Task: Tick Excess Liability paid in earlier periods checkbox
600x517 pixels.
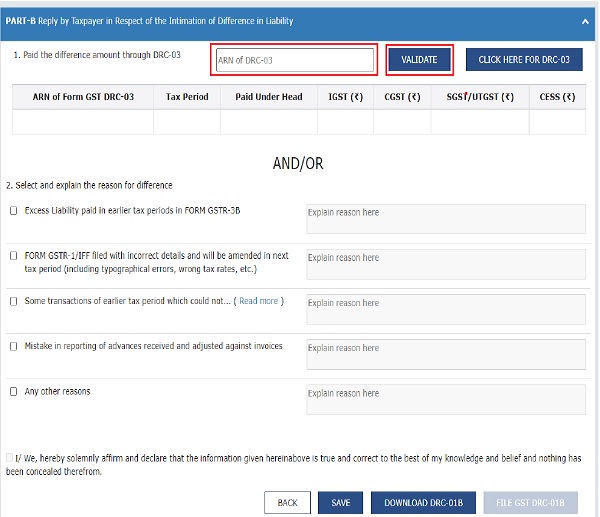Action: [x=13, y=210]
